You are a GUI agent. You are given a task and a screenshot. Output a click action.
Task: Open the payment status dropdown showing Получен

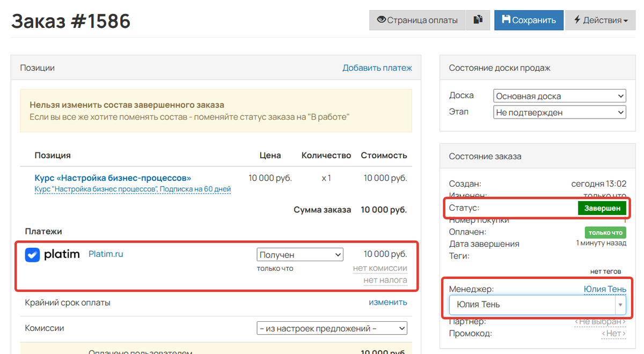click(x=300, y=254)
